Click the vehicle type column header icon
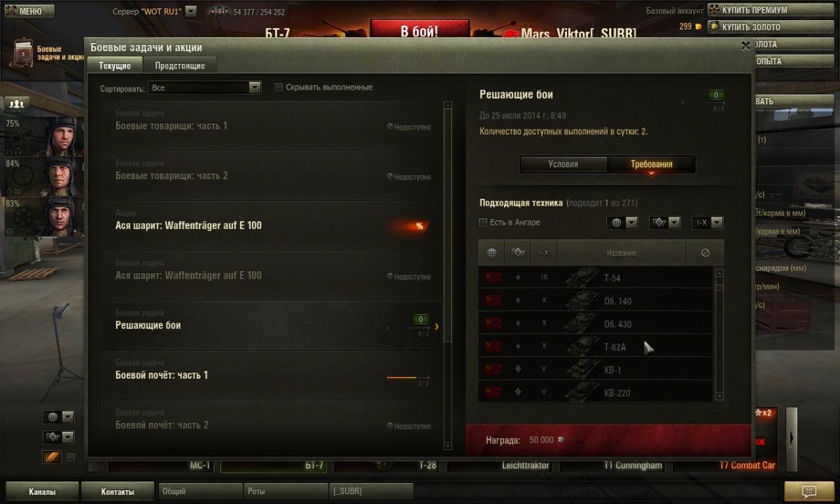This screenshot has width=840, height=504. click(518, 253)
